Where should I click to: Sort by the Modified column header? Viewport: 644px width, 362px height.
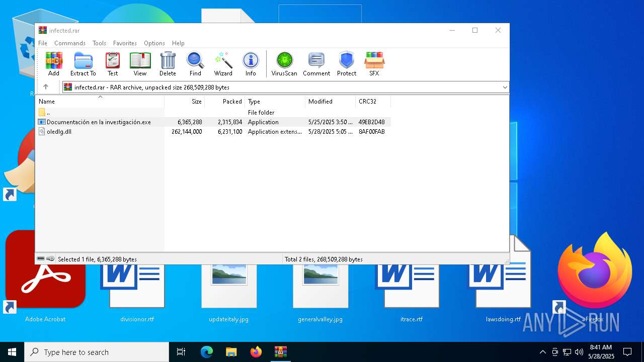point(331,102)
